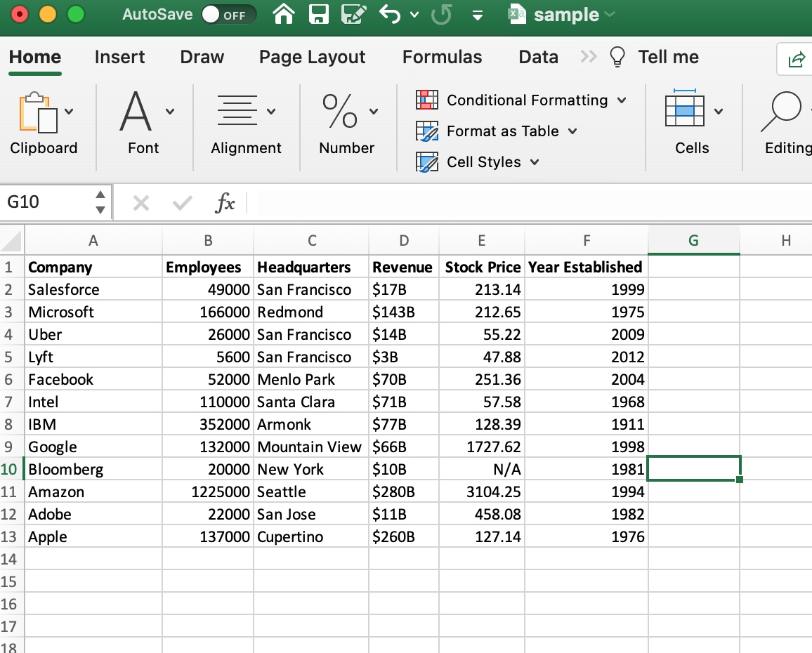Viewport: 812px width, 653px height.
Task: Select the Salesforce cell
Action: pos(93,289)
